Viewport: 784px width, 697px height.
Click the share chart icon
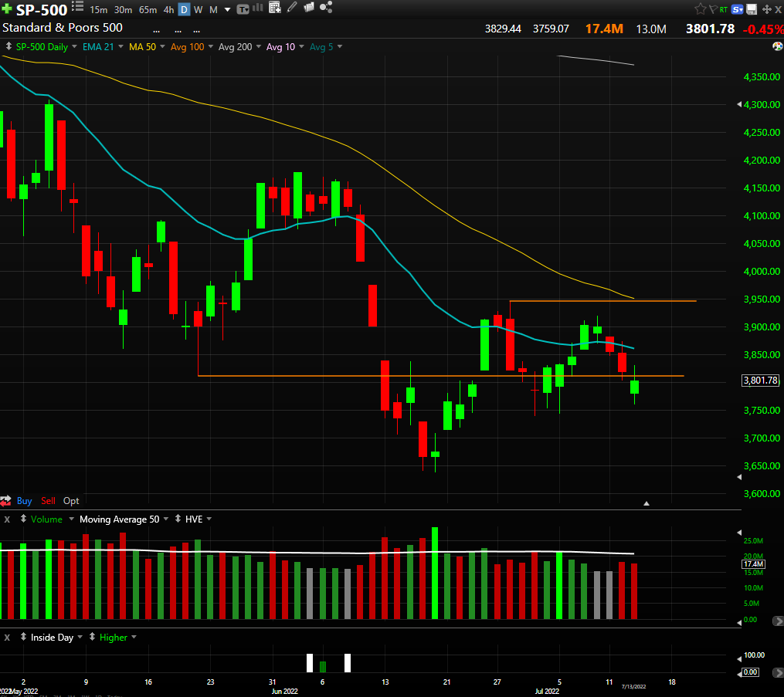click(x=326, y=7)
